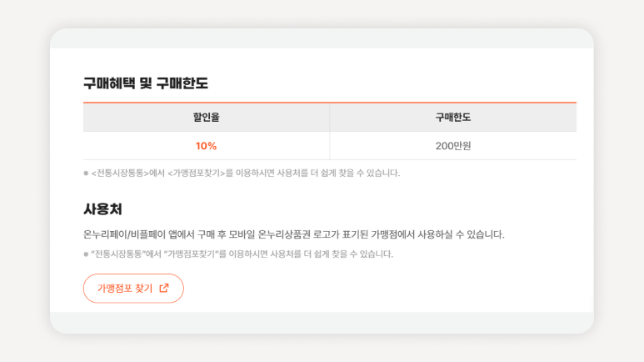The width and height of the screenshot is (644, 362).
Task: Select the 온누리페이/비플페이 text in the paragraph
Action: 124,234
